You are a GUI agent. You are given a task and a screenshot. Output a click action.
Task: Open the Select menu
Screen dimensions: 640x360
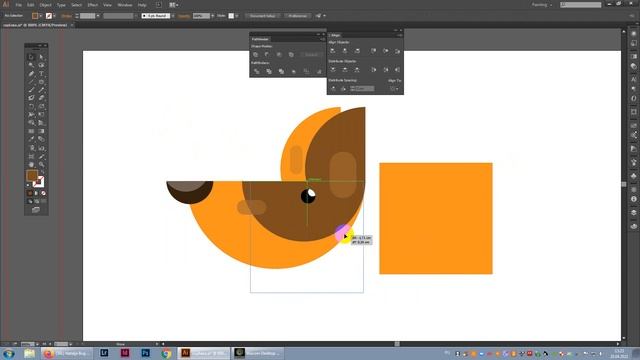[x=76, y=5]
